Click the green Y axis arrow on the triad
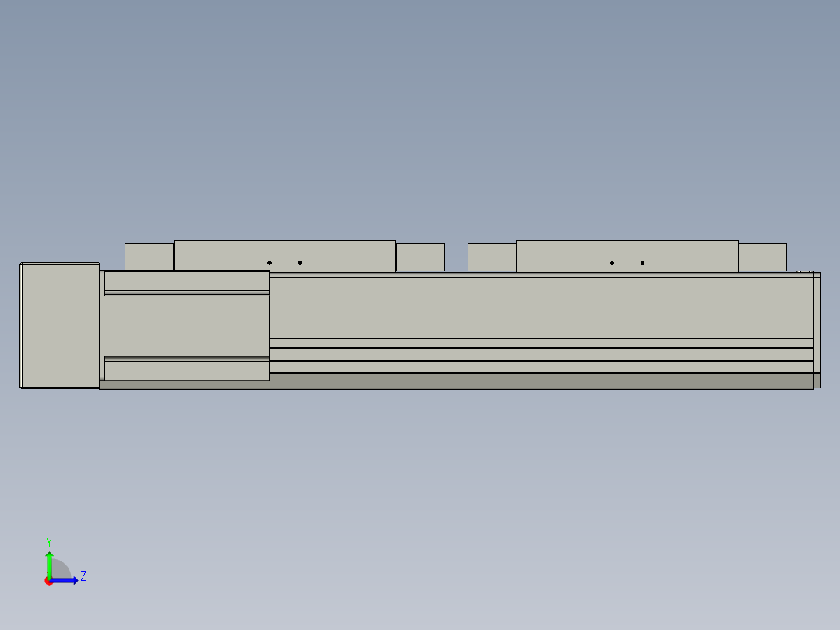 click(x=49, y=565)
